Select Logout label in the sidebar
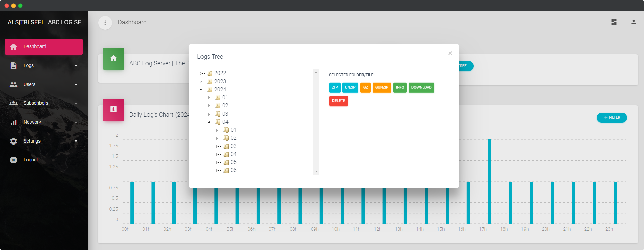The width and height of the screenshot is (644, 250). (x=31, y=160)
